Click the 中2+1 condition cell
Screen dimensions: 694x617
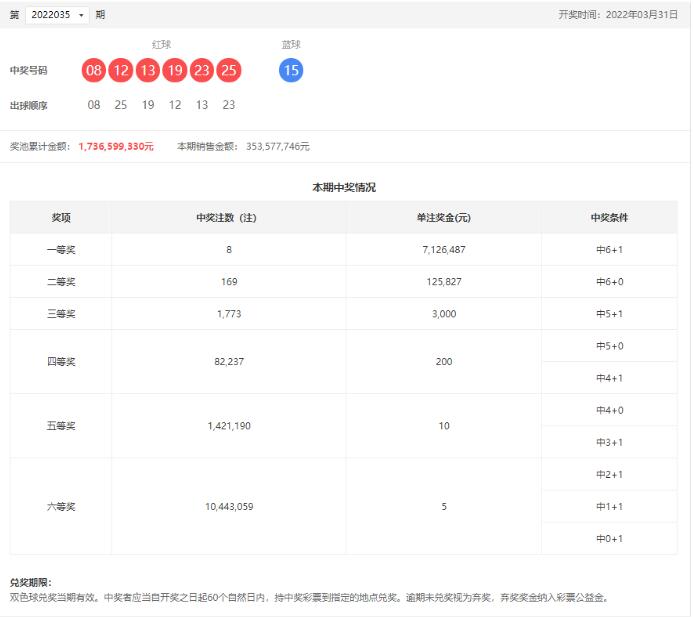[x=609, y=475]
